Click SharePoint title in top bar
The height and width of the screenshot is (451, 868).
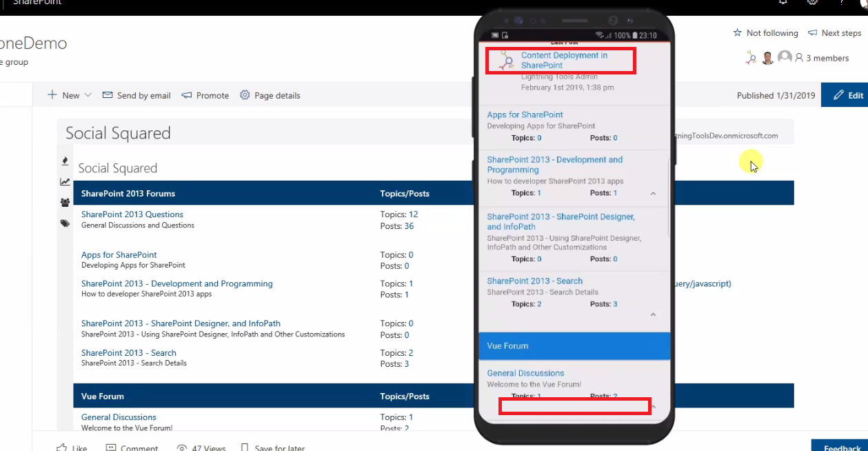click(37, 3)
